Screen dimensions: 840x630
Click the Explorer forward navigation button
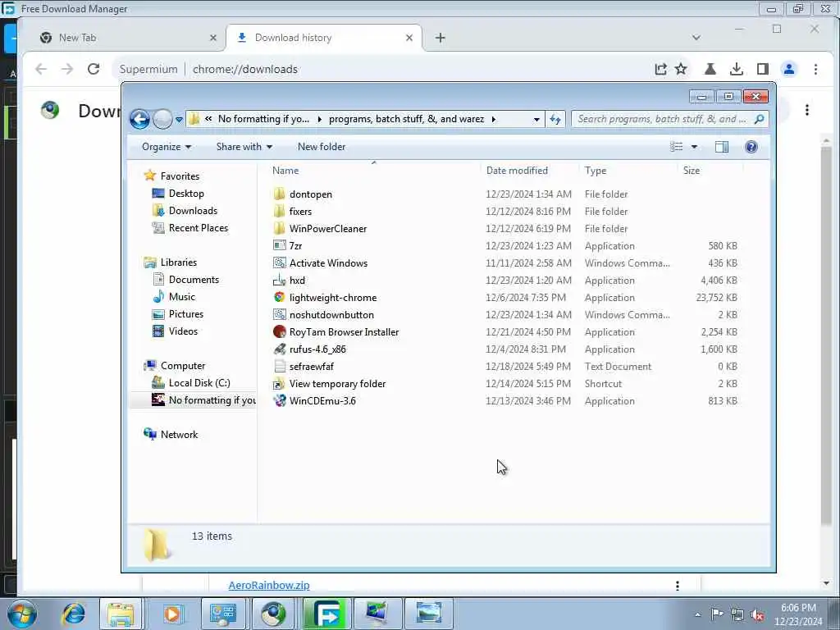[x=162, y=119]
